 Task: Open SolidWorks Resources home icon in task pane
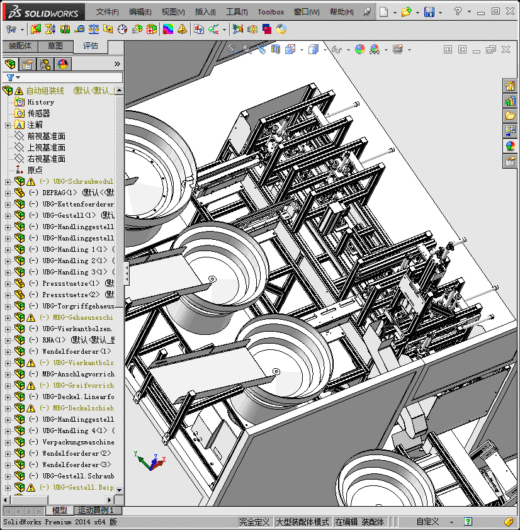coord(510,86)
